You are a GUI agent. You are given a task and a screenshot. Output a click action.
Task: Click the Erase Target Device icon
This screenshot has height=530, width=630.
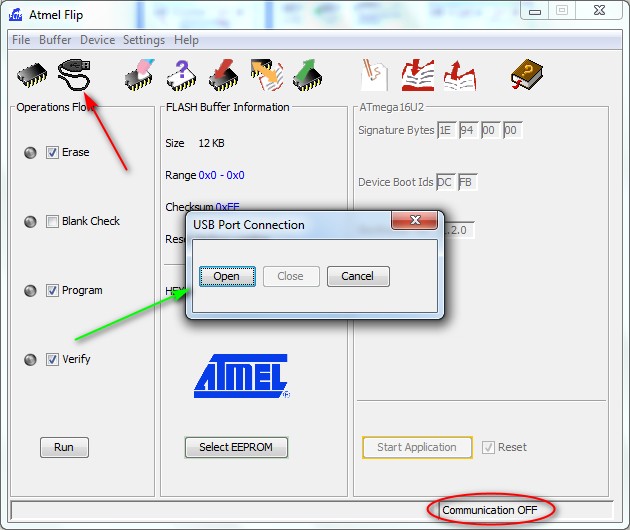(140, 75)
